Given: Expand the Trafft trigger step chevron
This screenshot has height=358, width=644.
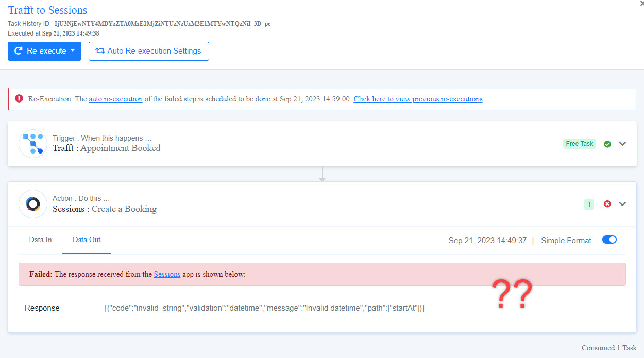Looking at the screenshot, I should point(622,144).
